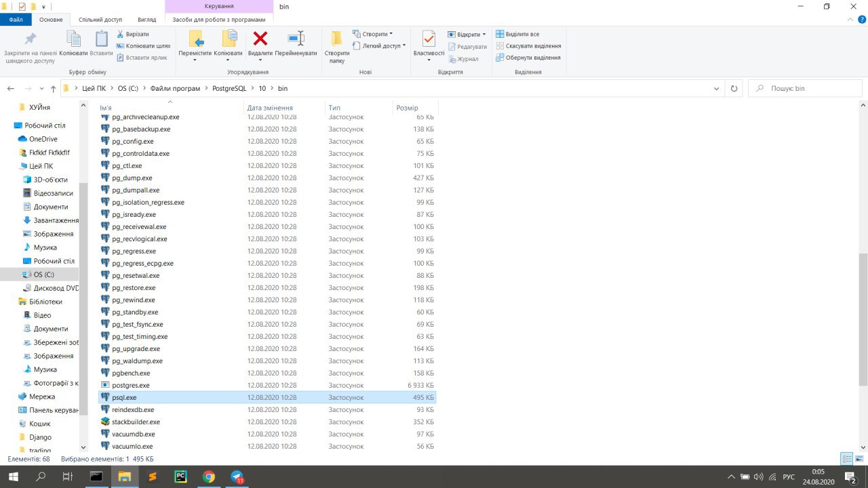Viewport: 868px width, 488px height.
Task: Sort by Дата змінення column header
Action: point(285,108)
